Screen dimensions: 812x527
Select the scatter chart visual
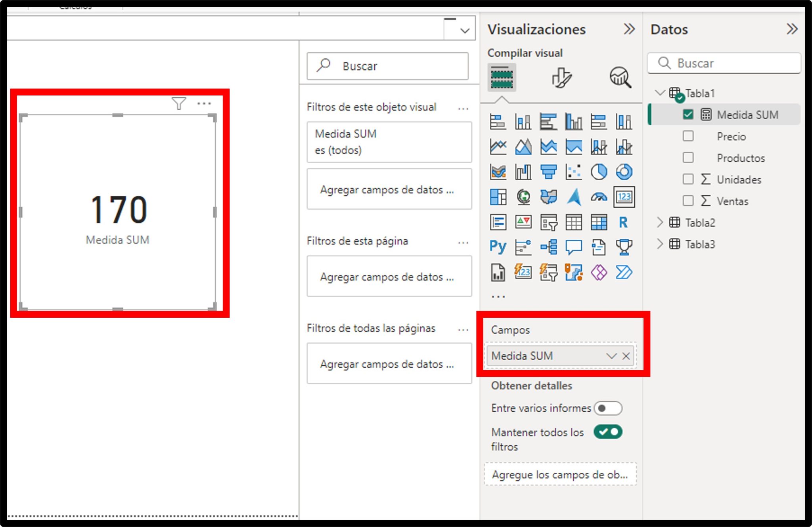(x=574, y=172)
